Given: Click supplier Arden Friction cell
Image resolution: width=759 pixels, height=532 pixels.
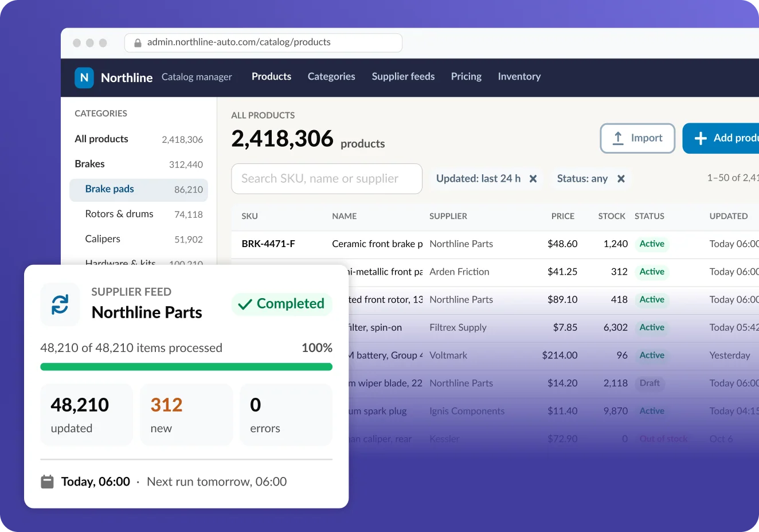Looking at the screenshot, I should pos(459,272).
